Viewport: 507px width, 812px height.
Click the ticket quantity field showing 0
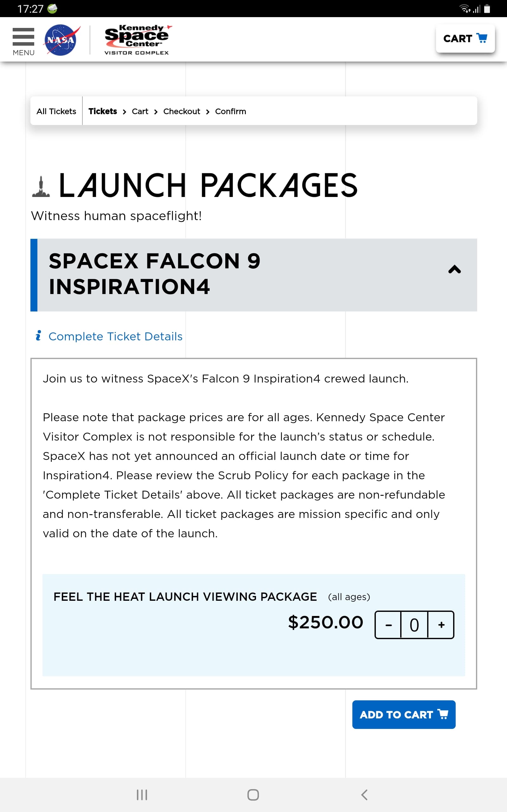(x=414, y=625)
